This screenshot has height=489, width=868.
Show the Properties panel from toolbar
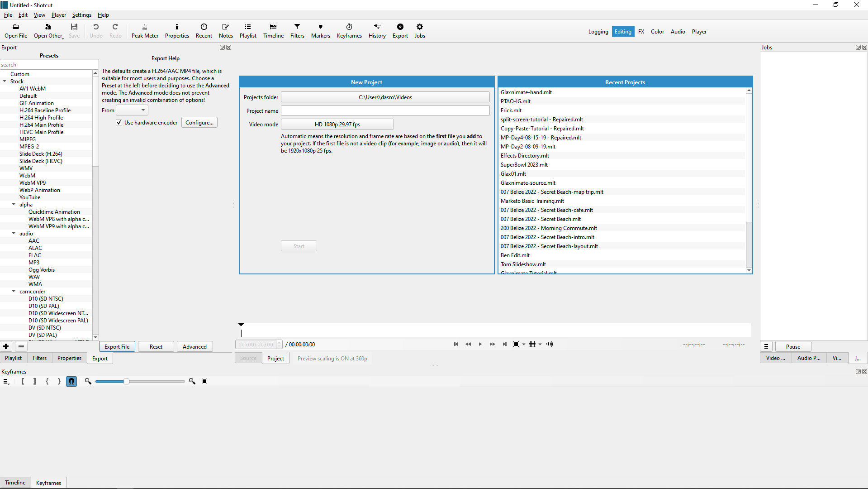[177, 31]
